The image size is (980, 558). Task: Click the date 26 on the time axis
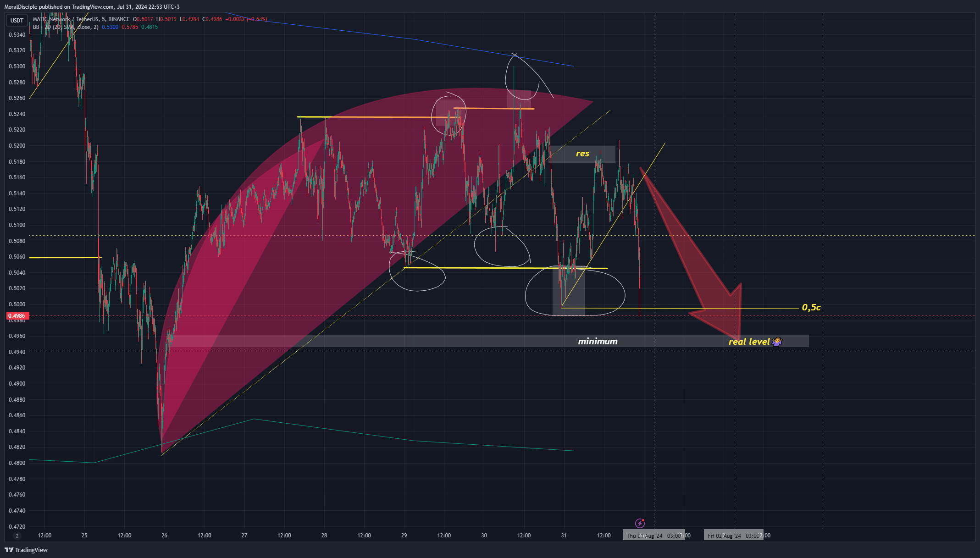click(x=165, y=536)
